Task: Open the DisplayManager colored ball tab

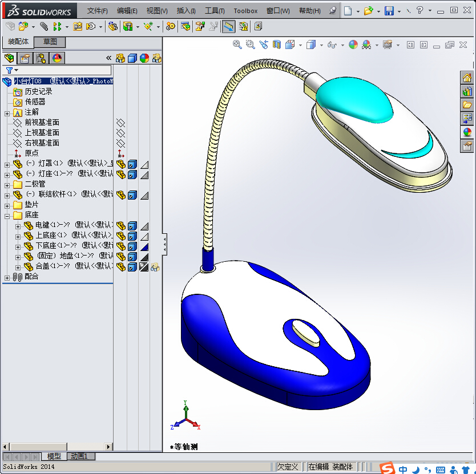Action: 57,58
